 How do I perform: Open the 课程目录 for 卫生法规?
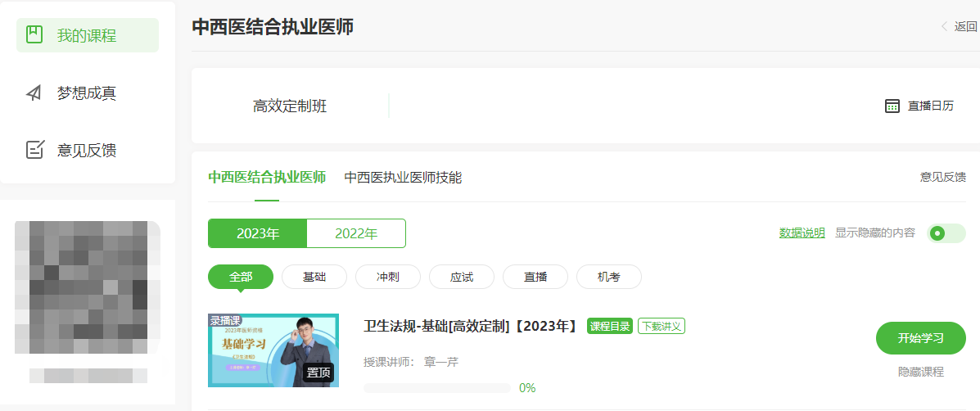pos(610,326)
